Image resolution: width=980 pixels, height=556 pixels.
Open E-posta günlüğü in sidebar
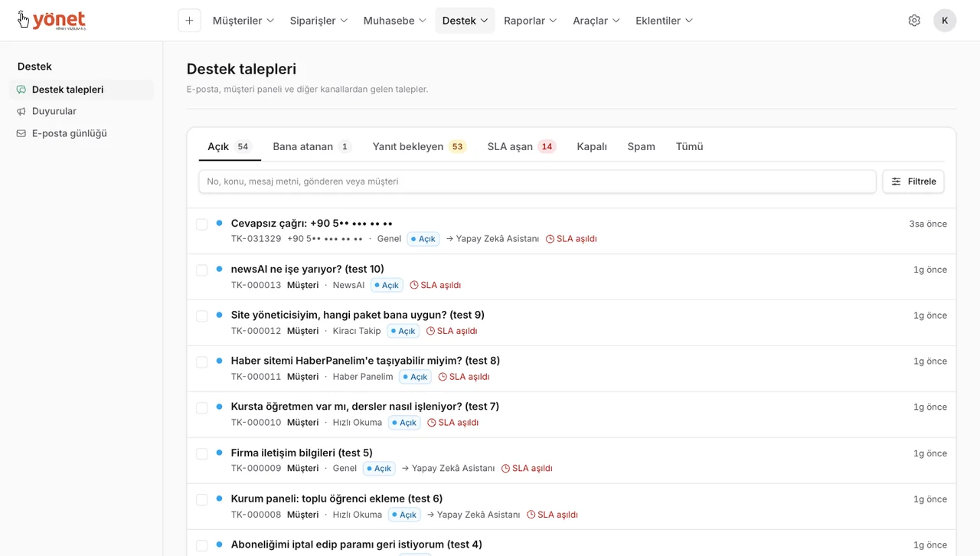(81, 133)
